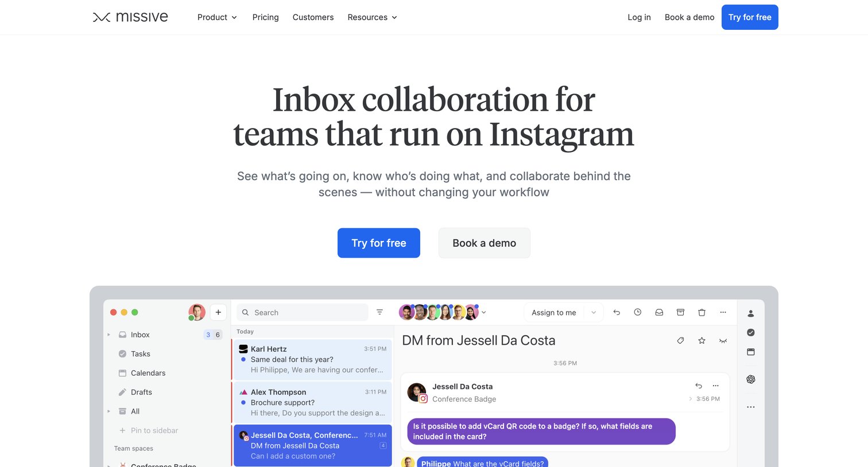Image resolution: width=868 pixels, height=467 pixels.
Task: Open Calendars in the sidebar
Action: 148,373
